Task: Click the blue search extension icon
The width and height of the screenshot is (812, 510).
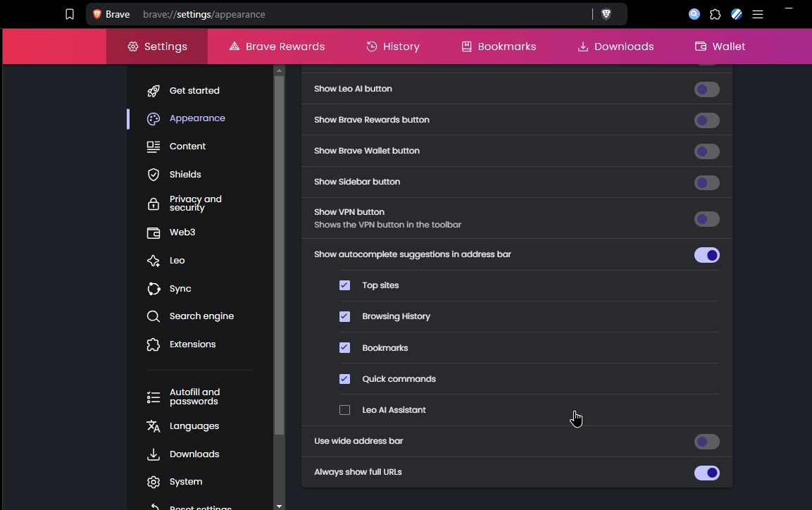Action: click(x=694, y=15)
